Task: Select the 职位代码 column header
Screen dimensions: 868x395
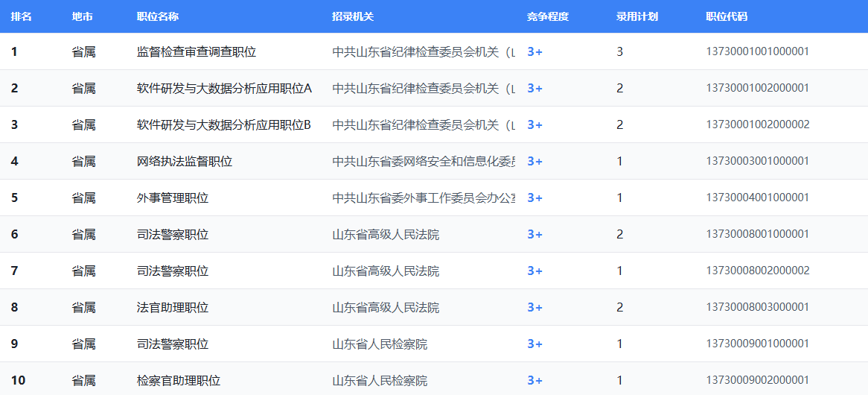Action: (726, 16)
